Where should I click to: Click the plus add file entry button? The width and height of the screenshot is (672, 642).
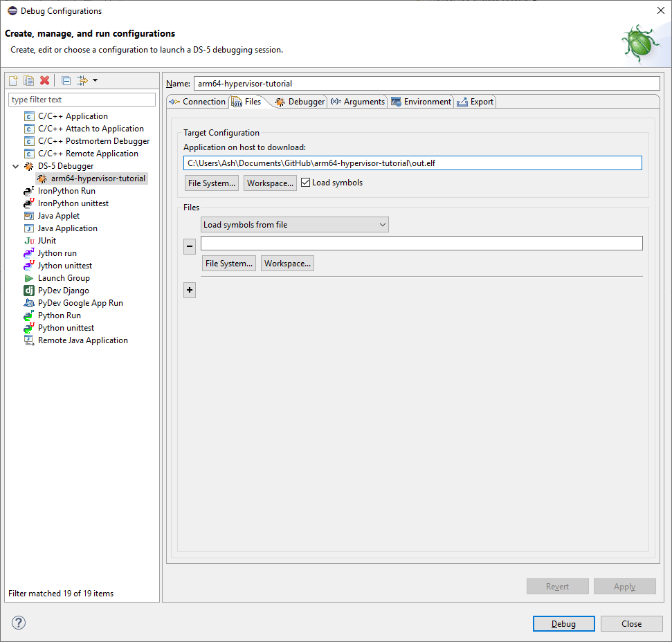[190, 290]
